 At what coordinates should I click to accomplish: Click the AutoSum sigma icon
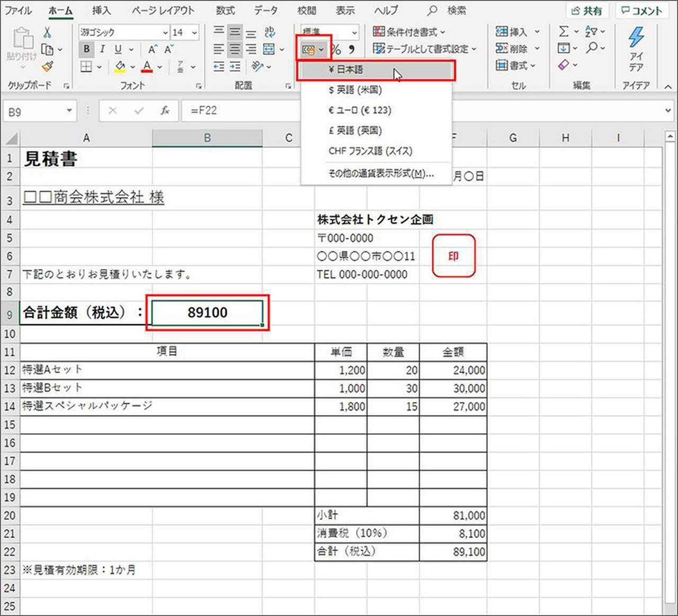pos(564,32)
